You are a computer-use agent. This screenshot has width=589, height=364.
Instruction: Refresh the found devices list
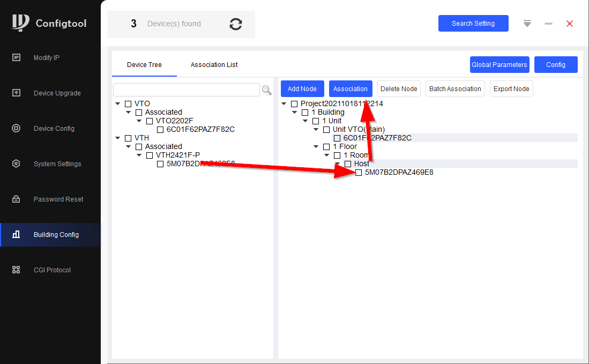pyautogui.click(x=235, y=24)
